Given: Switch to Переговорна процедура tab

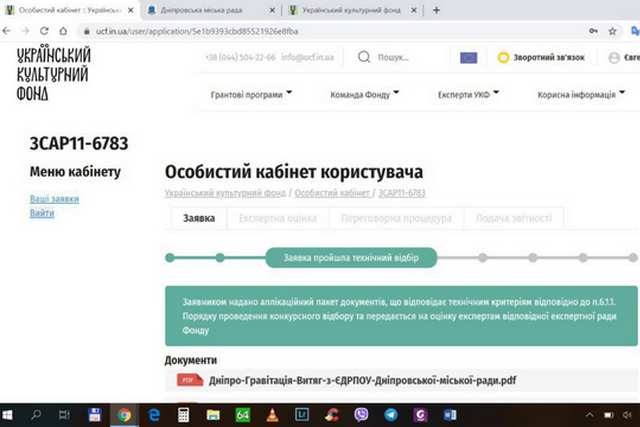Looking at the screenshot, I should pos(396,218).
